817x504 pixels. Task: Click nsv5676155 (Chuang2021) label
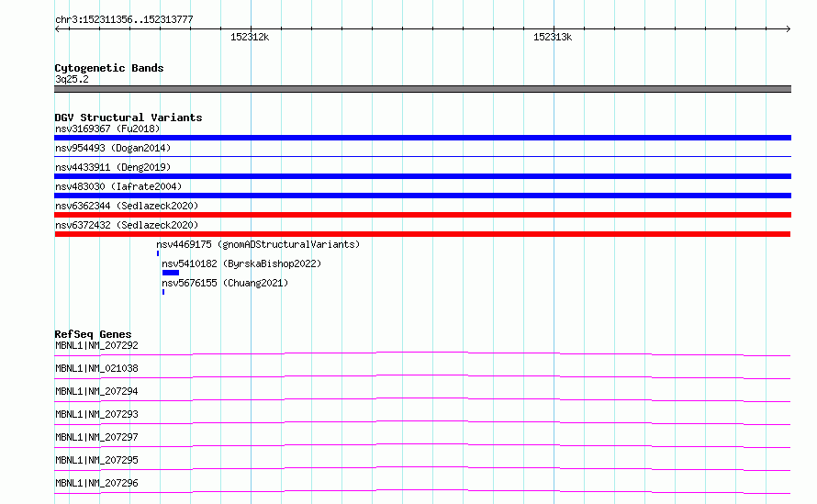(225, 283)
